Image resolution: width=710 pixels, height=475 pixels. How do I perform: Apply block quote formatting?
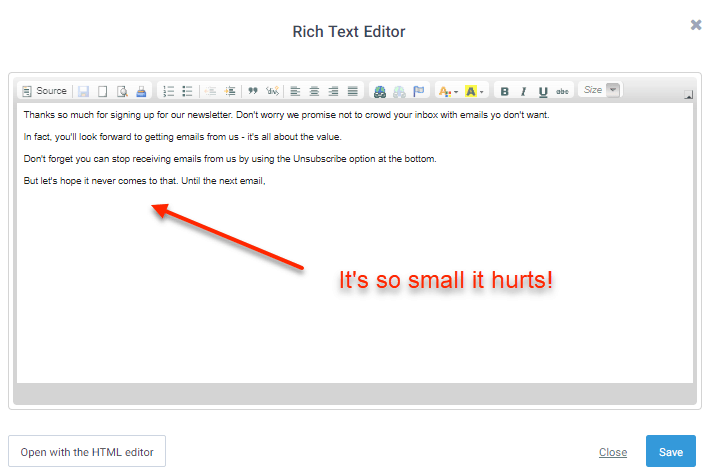[x=253, y=91]
